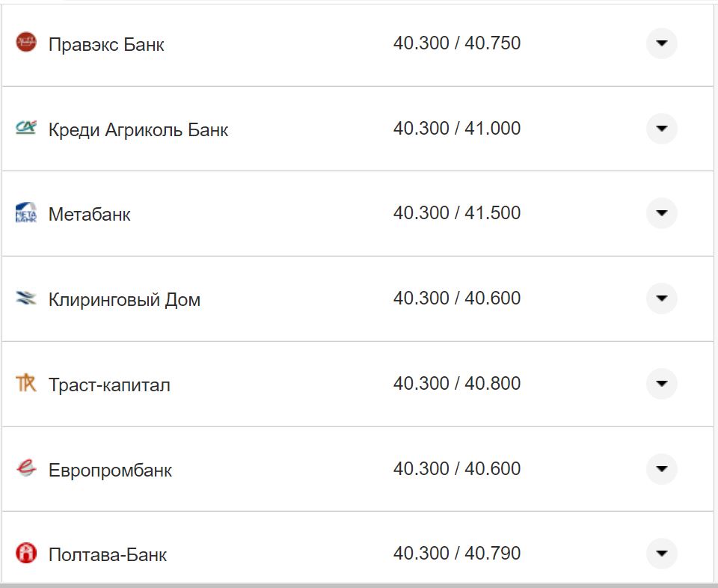Screen dimensions: 718x588
Task: Click the Траст-капитал bank name
Action: tap(108, 385)
